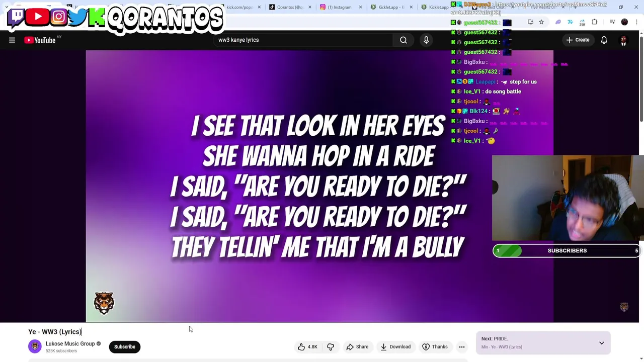This screenshot has width=644, height=362.
Task: Open the browser media control icon
Action: click(612, 22)
